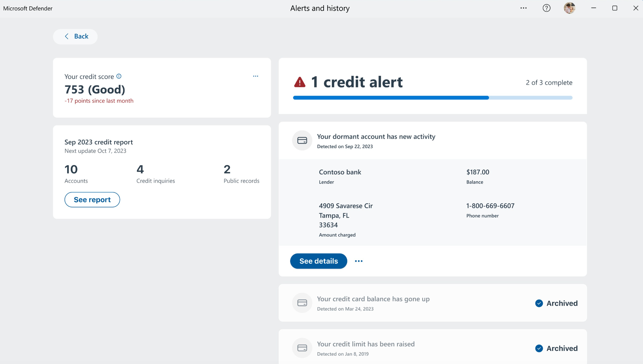
Task: Expand 'Your credit card balance has gone up' alert
Action: point(433,303)
